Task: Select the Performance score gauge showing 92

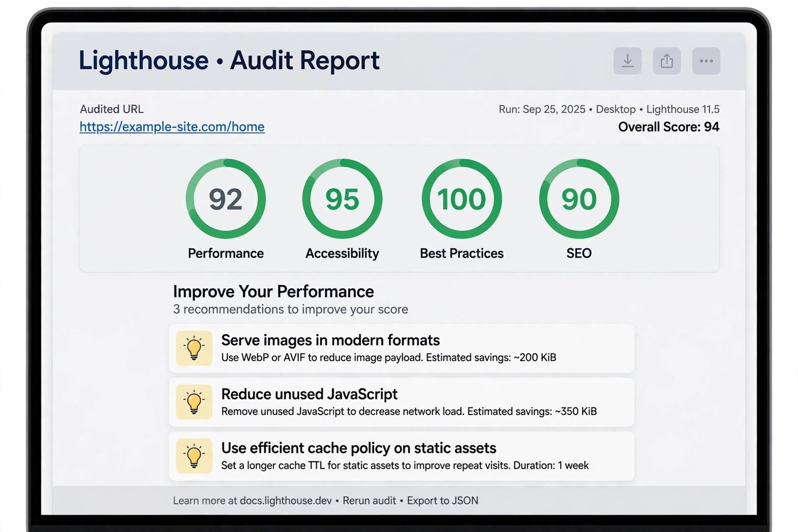Action: point(226,199)
